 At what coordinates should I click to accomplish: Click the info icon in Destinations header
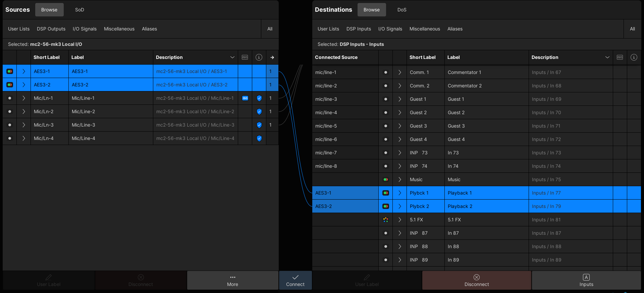634,57
